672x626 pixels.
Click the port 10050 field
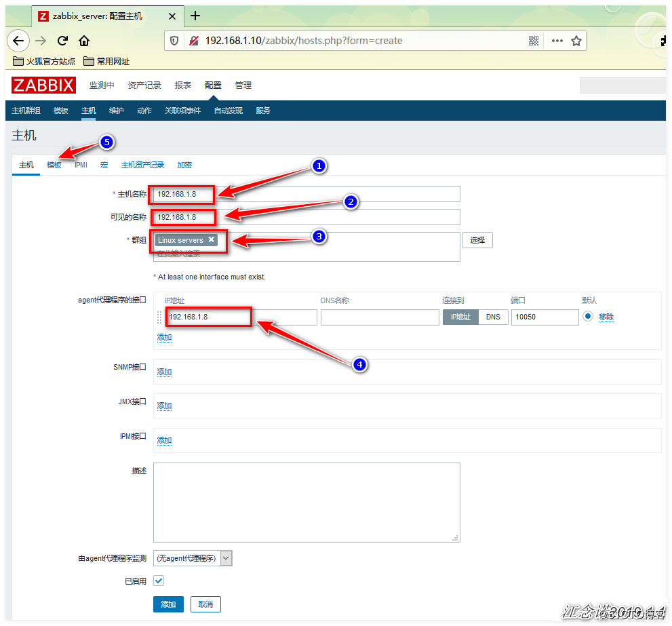pos(545,317)
